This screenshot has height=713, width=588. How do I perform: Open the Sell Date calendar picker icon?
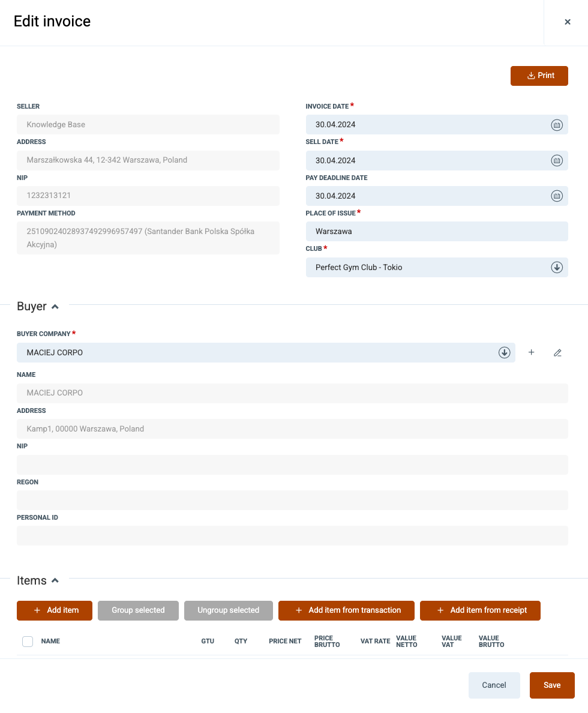tap(557, 160)
